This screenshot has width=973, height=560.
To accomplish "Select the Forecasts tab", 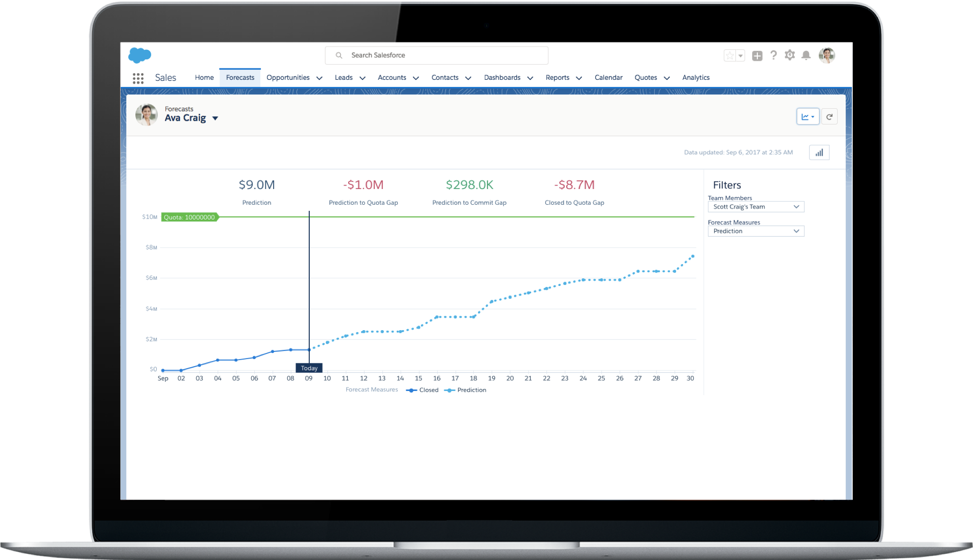I will 240,77.
